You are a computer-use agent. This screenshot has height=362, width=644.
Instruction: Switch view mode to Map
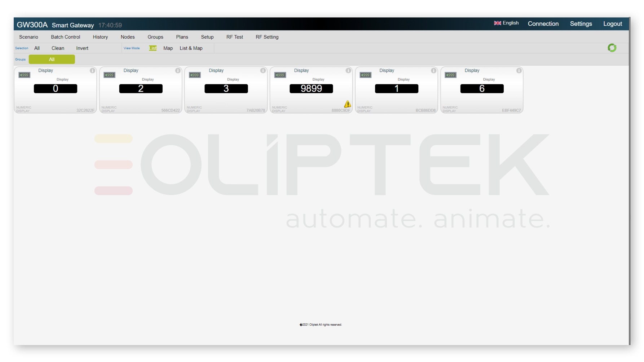point(168,48)
